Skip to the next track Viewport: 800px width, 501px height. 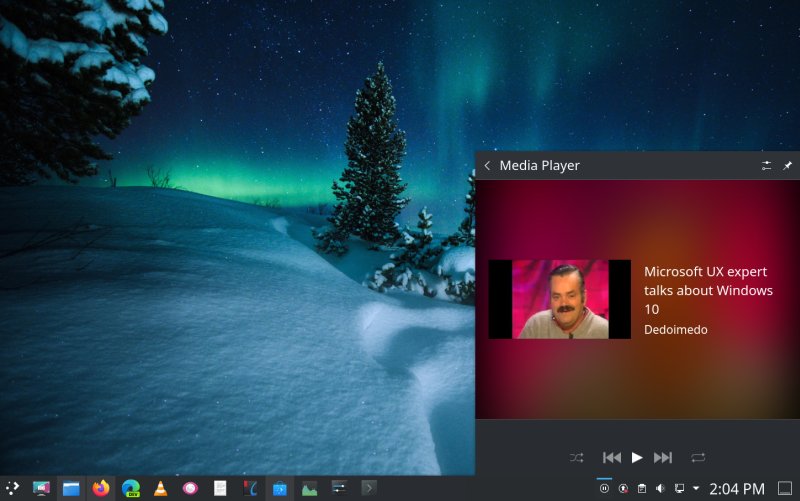coord(662,457)
